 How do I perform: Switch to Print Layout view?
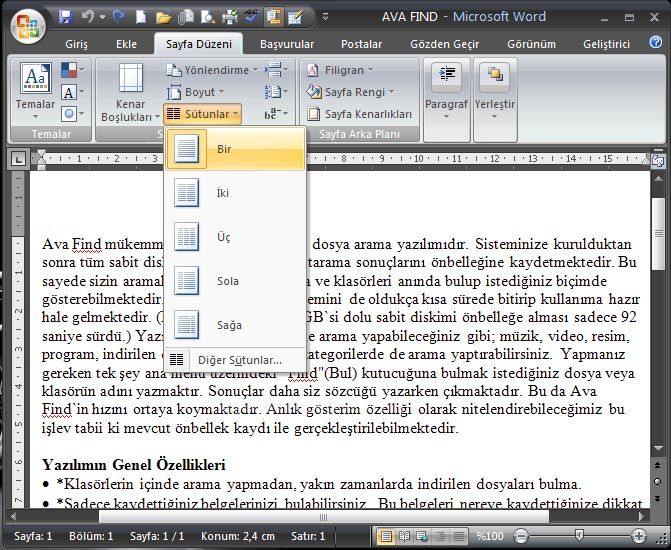pyautogui.click(x=386, y=536)
